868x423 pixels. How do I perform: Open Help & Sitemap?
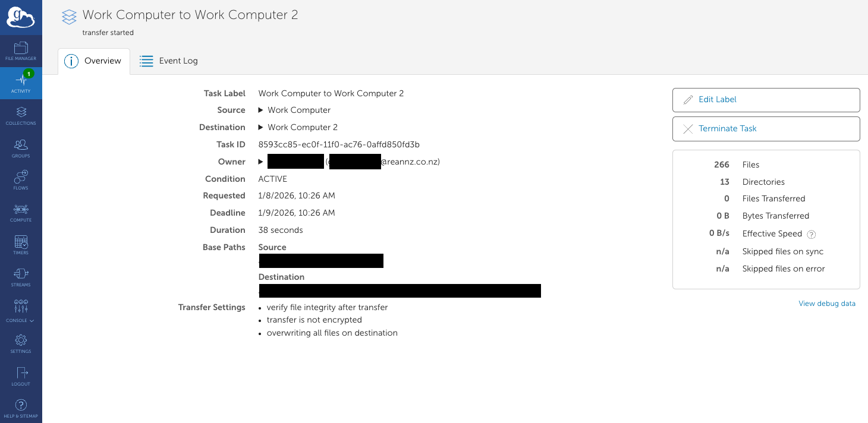(x=21, y=407)
